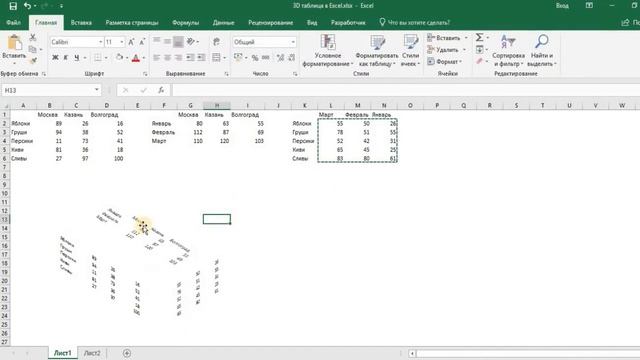Open the Файл tab
The image size is (640, 360).
(x=13, y=23)
